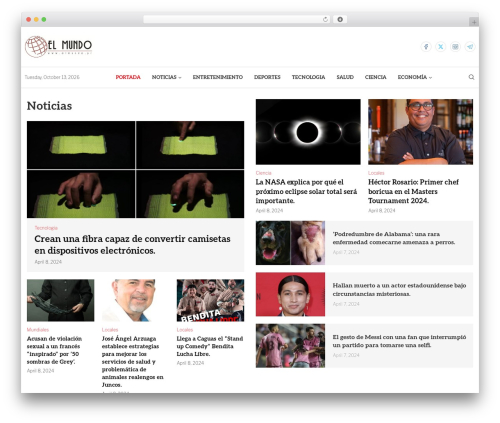Open 'Héctor Rosario: Primer chef boricua' headline
This screenshot has width=500, height=423.
[413, 191]
